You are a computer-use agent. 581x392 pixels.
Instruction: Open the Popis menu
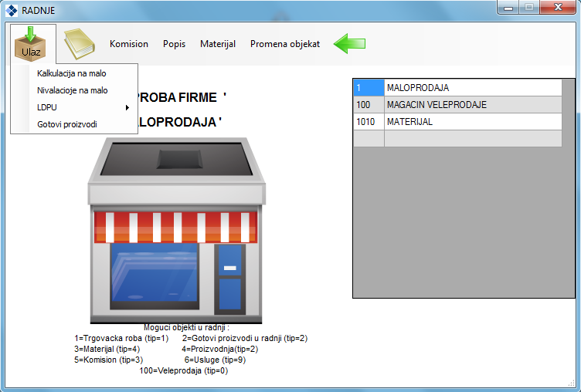click(174, 44)
